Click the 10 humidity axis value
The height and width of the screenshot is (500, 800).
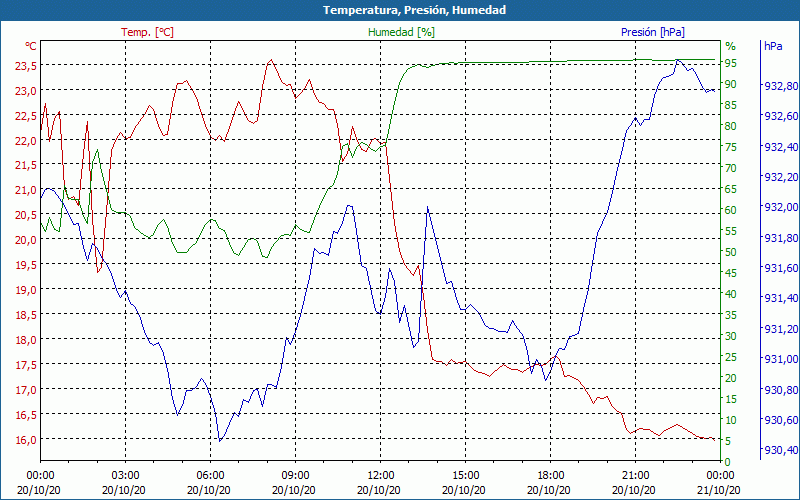tap(731, 420)
